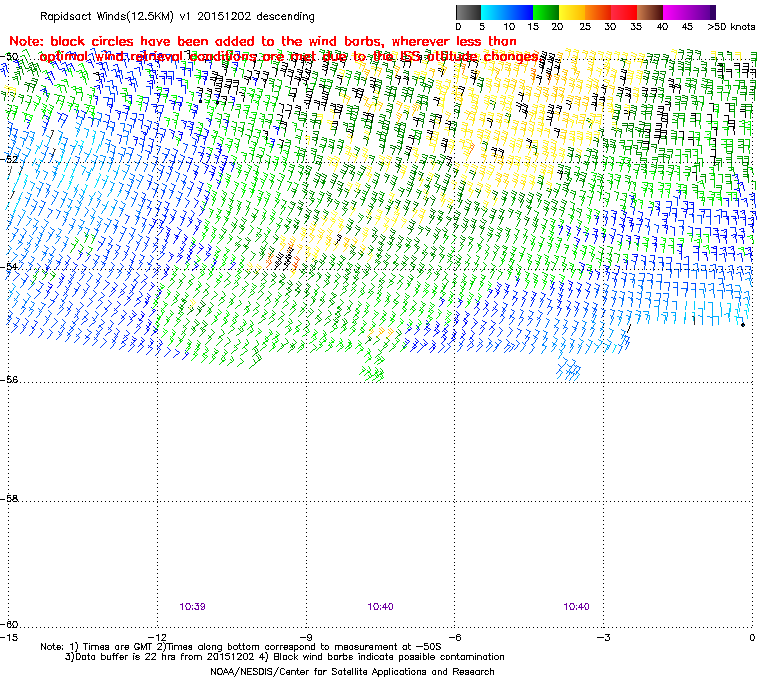760x688 pixels.
Task: Click the red 30-35 knots legend segment
Action: click(x=624, y=12)
